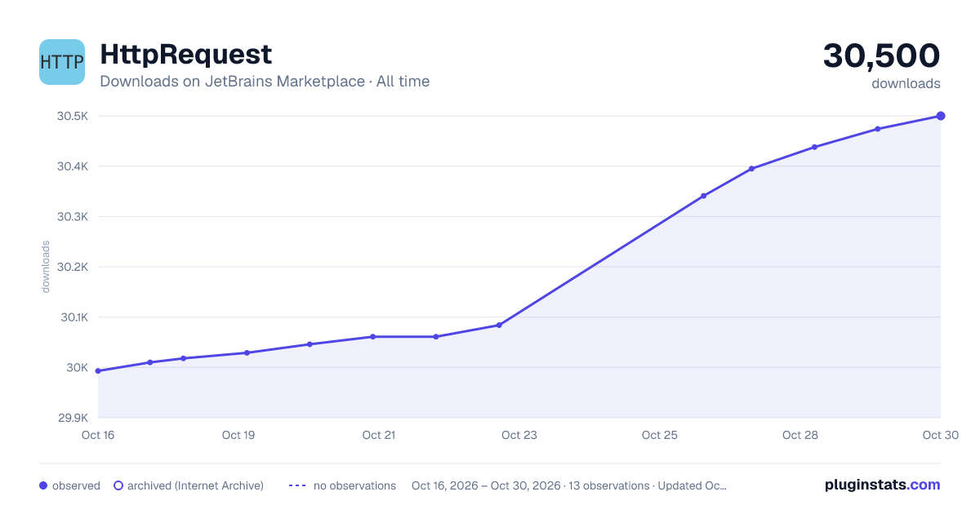
Task: Click the Oct 30 x-axis label
Action: coord(939,435)
